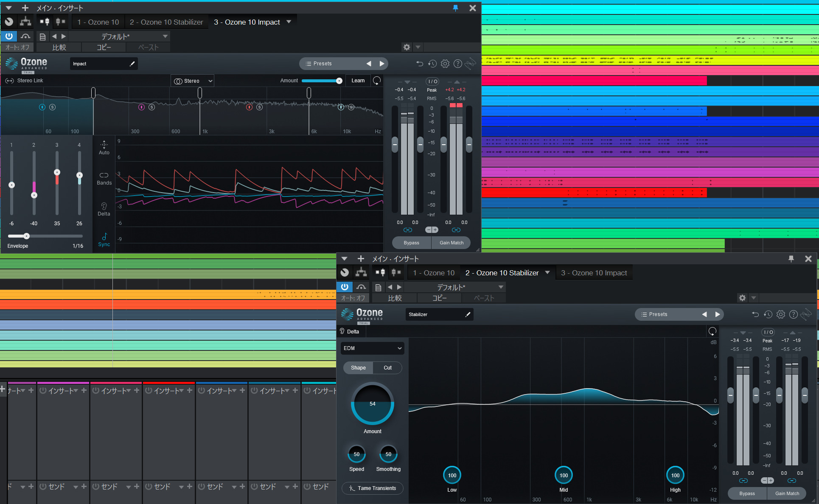The width and height of the screenshot is (819, 504).
Task: Open Impact window's top-left menu triangle
Action: 8,8
